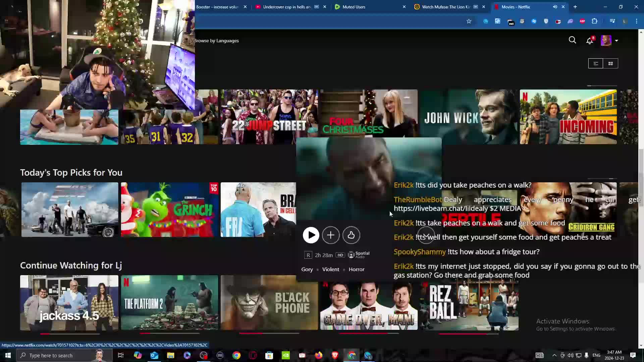Resume The Platform 2
This screenshot has height=362, width=644.
[169, 303]
